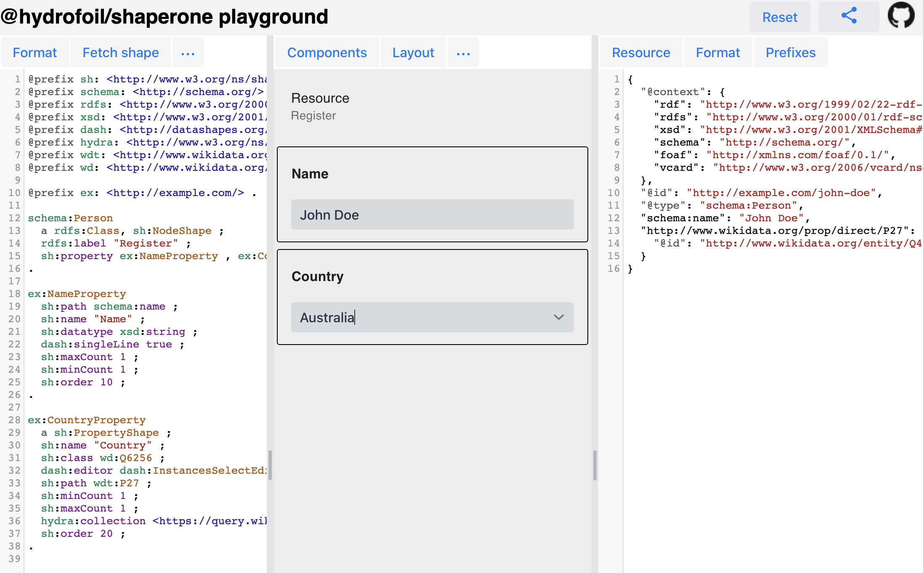Expand the ellipsis menu in left panel
Screen dimensions: 924x573
(x=188, y=53)
